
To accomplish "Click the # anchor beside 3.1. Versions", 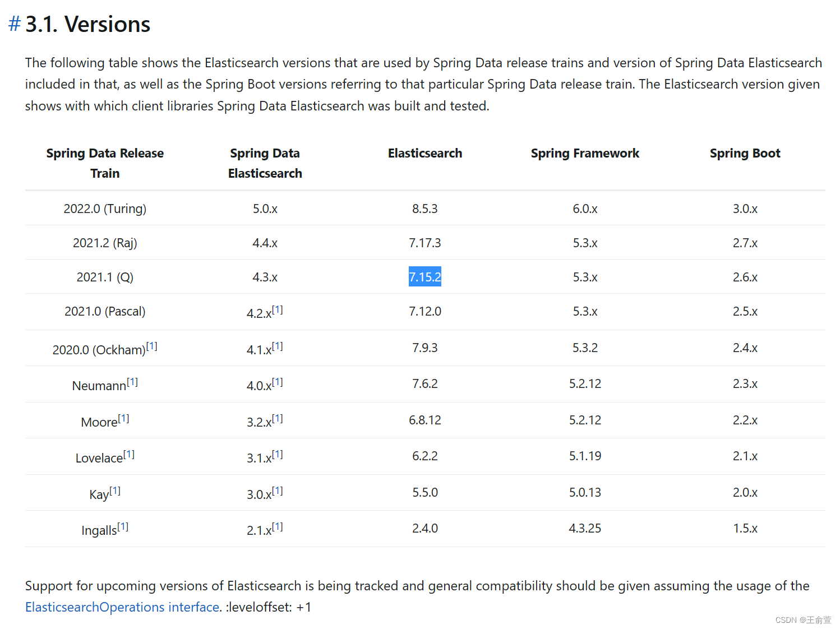I will pyautogui.click(x=15, y=24).
